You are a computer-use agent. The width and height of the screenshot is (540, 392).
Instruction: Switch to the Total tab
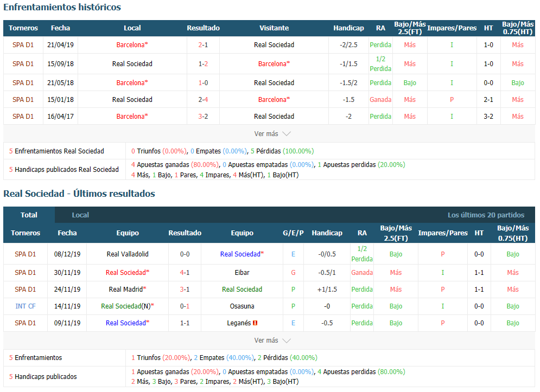pos(29,215)
